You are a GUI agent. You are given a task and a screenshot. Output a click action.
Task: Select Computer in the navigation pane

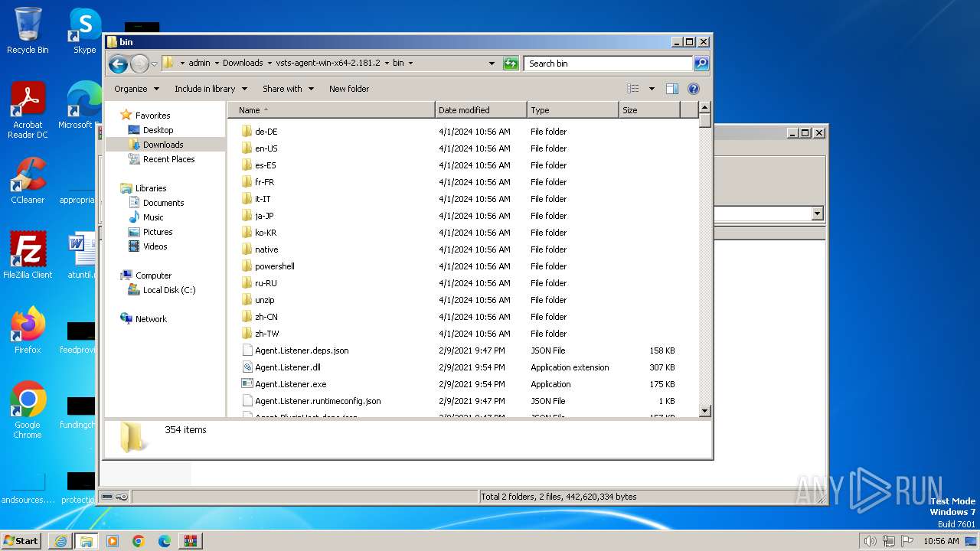[153, 275]
